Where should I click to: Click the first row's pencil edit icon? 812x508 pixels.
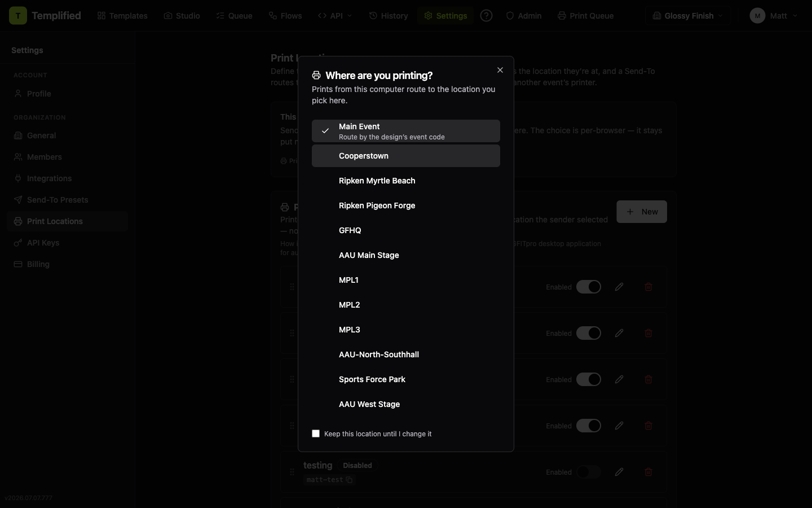(x=619, y=287)
